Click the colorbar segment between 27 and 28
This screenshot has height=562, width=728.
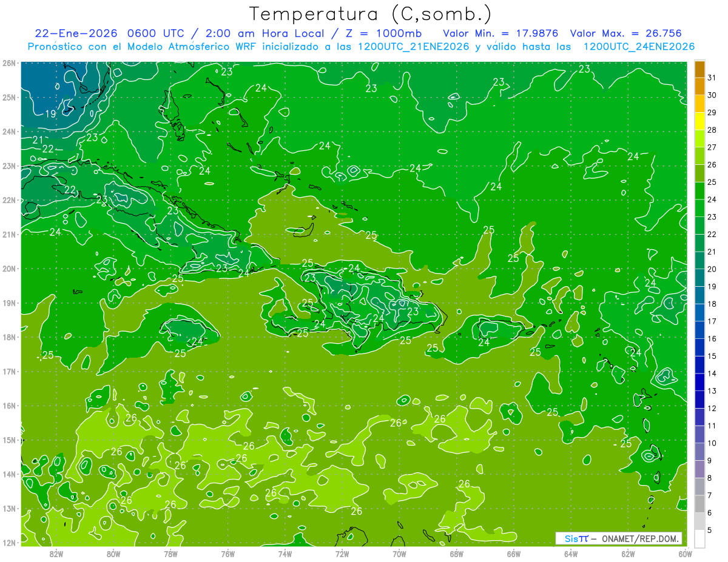pyautogui.click(x=699, y=139)
